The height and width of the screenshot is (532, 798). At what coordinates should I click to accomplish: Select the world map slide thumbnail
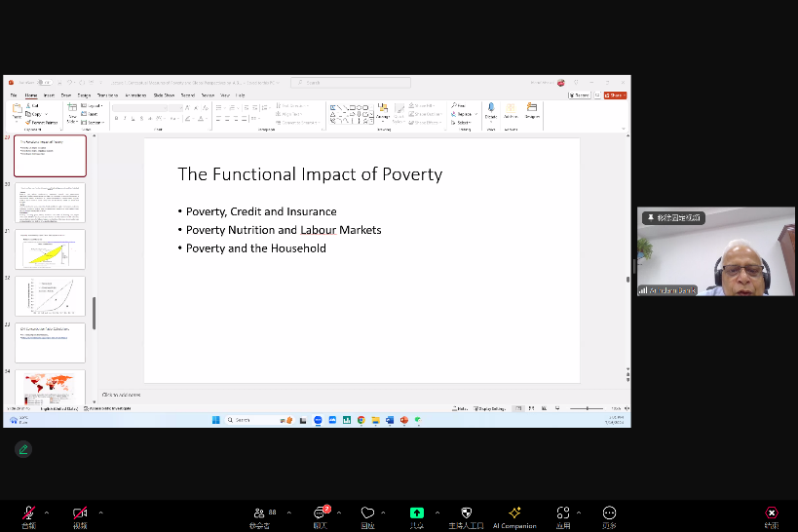tap(50, 386)
